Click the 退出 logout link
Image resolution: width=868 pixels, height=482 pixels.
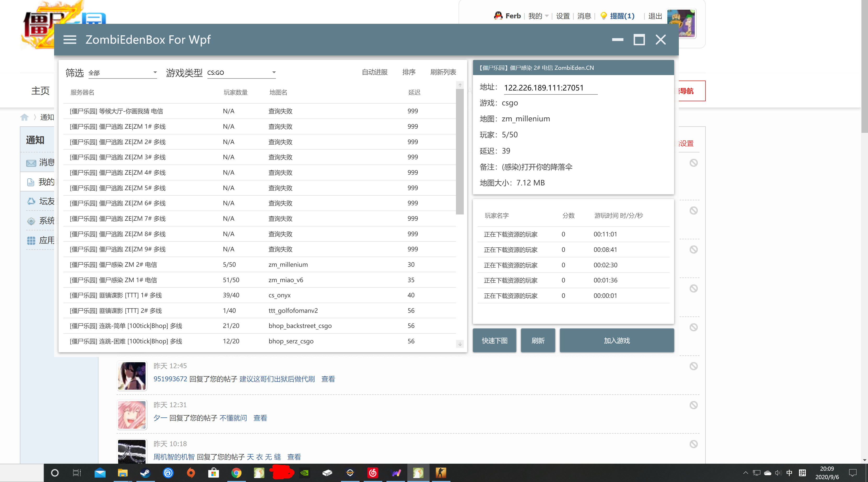(655, 16)
